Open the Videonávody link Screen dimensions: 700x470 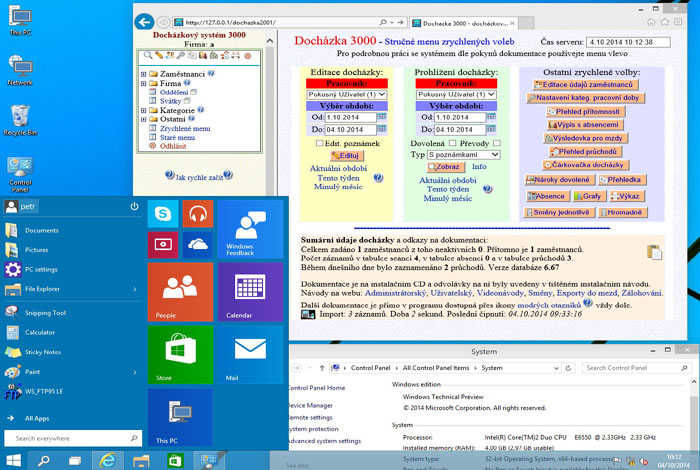[x=500, y=293]
